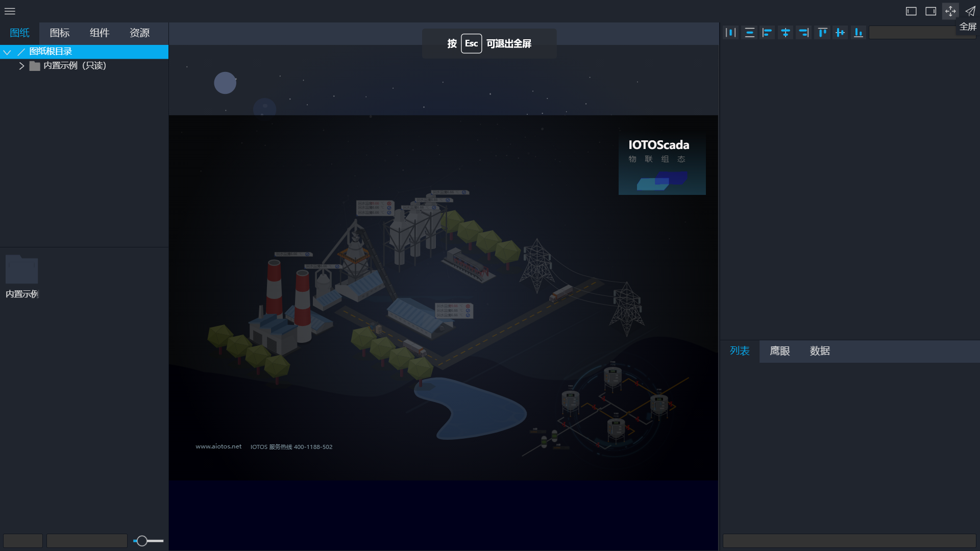The width and height of the screenshot is (980, 551).
Task: Switch to 图标 tab
Action: coord(59,33)
